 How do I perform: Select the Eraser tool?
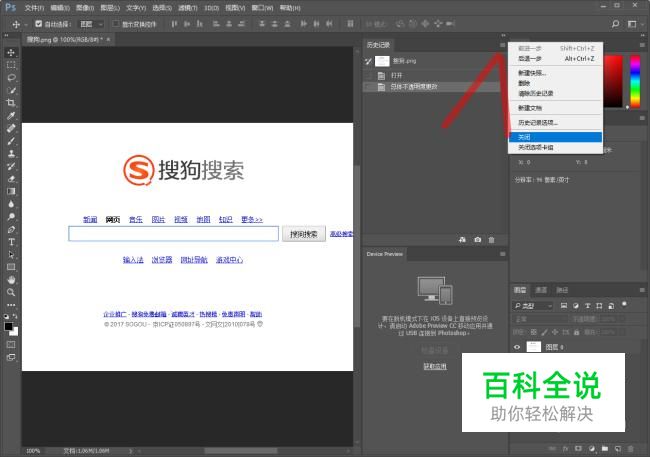(x=11, y=179)
